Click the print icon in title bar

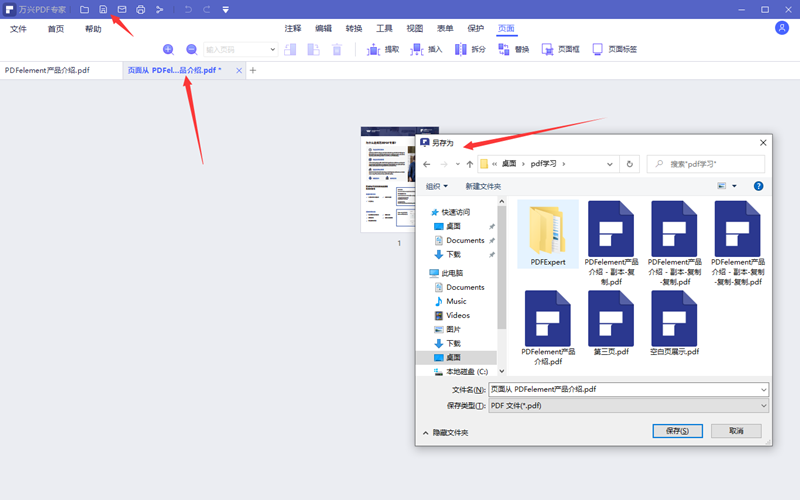click(140, 9)
